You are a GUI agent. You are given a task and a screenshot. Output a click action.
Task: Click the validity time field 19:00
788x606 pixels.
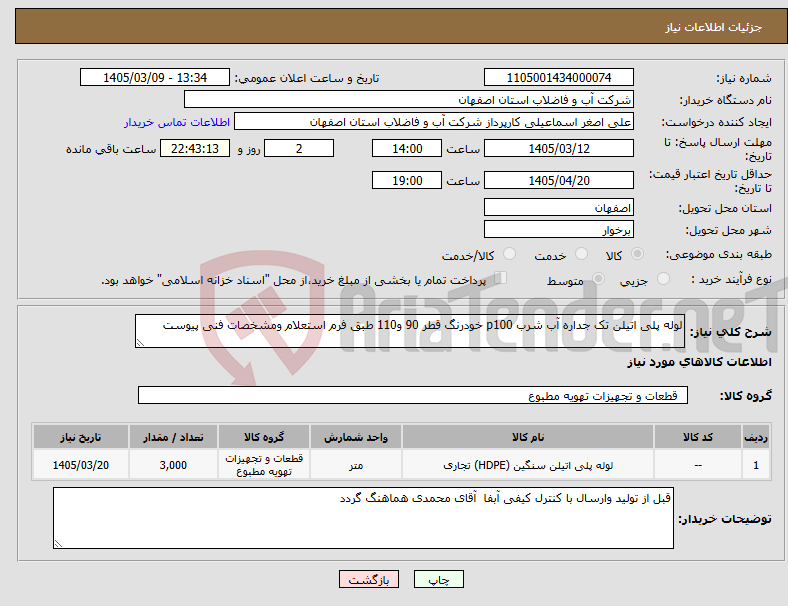(x=407, y=180)
